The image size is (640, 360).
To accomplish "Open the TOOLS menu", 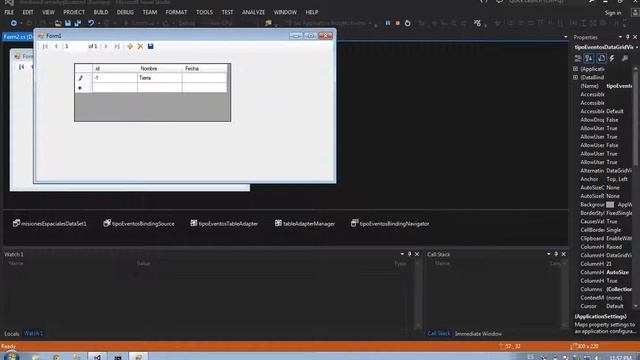I will pos(204,12).
